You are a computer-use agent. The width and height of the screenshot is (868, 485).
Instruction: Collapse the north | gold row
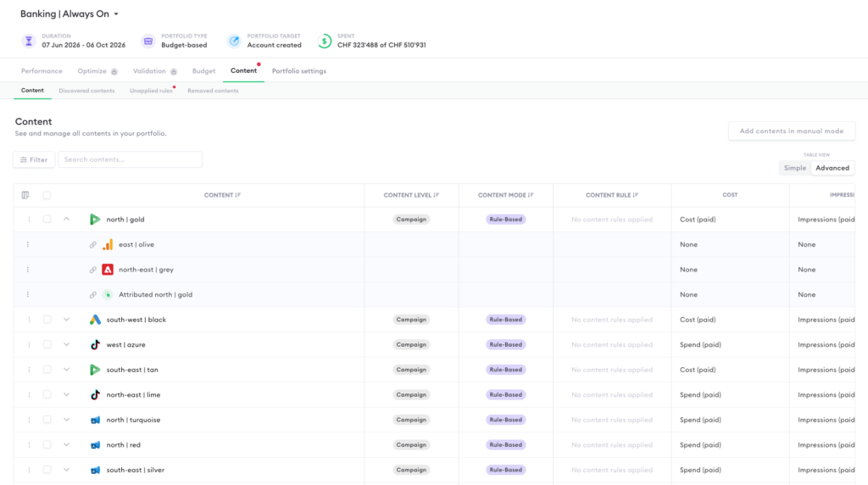pyautogui.click(x=66, y=220)
